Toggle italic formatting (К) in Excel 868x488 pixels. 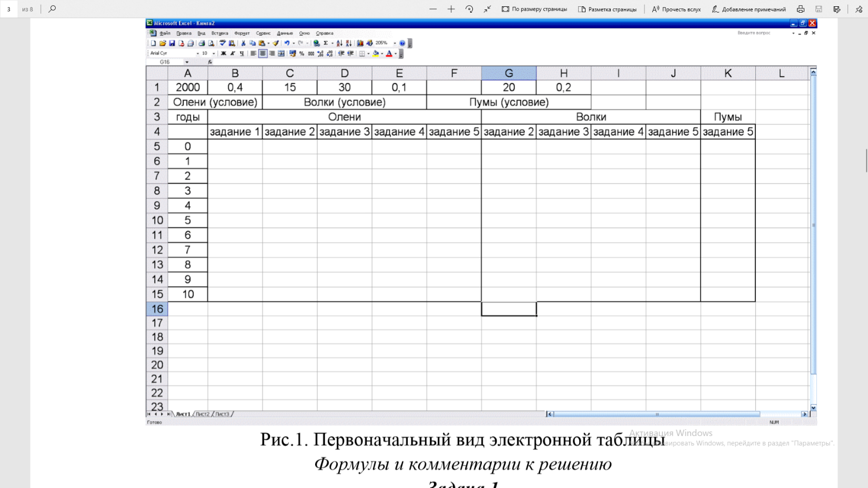click(x=233, y=53)
